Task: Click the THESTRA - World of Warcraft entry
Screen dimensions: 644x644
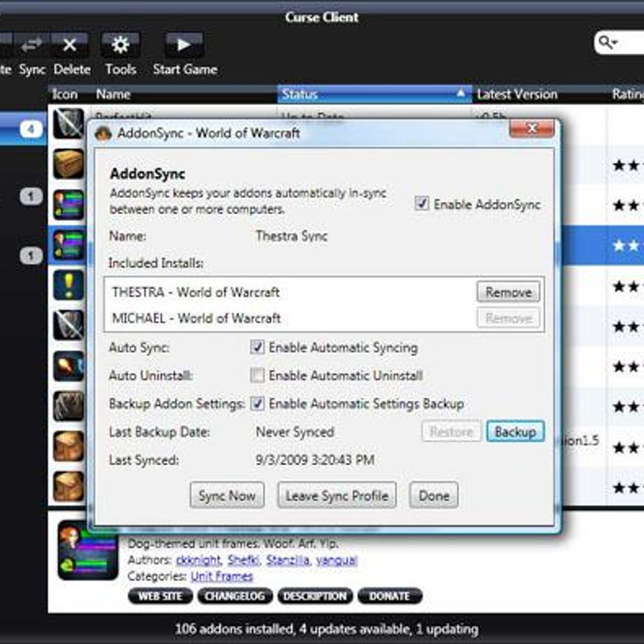Action: click(196, 292)
